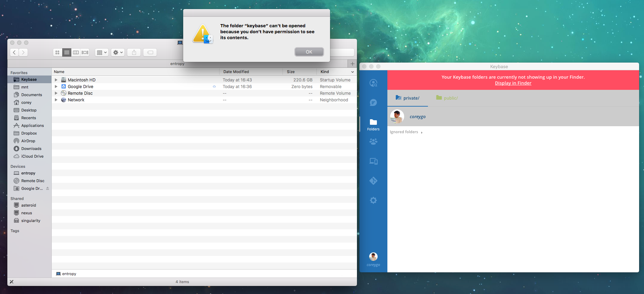The height and width of the screenshot is (294, 644).
Task: Sort by the Date Modified column
Action: tap(251, 72)
